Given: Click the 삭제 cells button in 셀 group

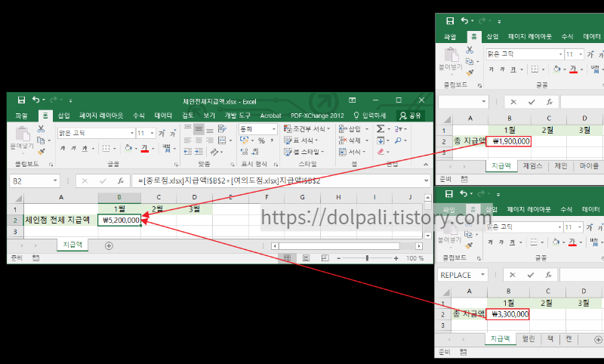Looking at the screenshot, I should tap(353, 140).
